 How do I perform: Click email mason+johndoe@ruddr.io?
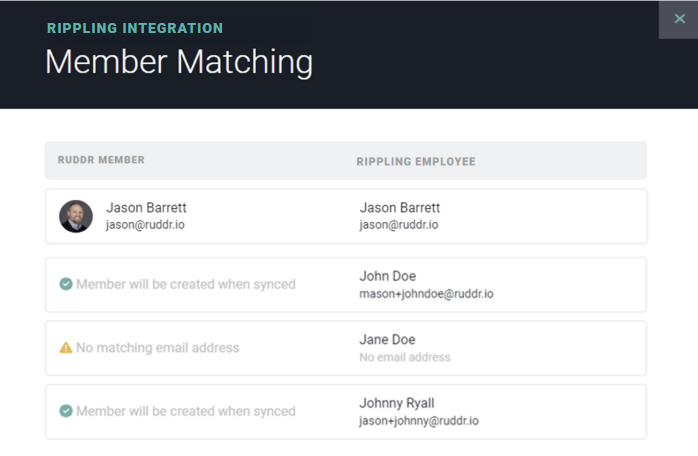(426, 294)
